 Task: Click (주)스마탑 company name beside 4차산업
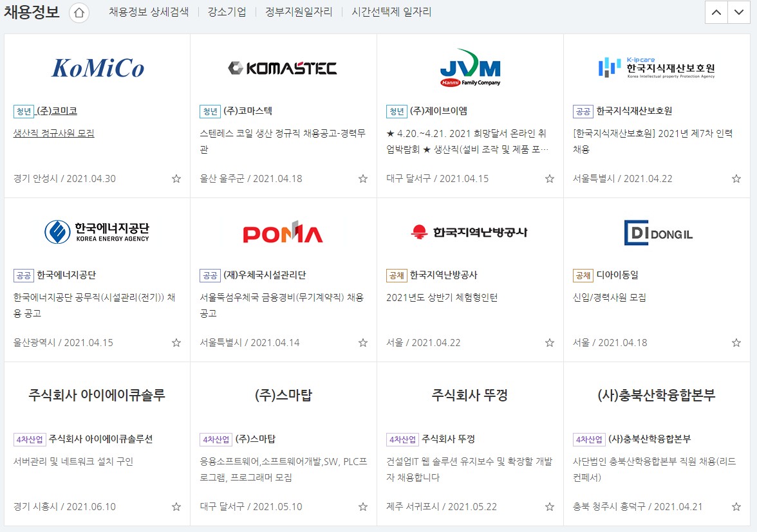[256, 439]
